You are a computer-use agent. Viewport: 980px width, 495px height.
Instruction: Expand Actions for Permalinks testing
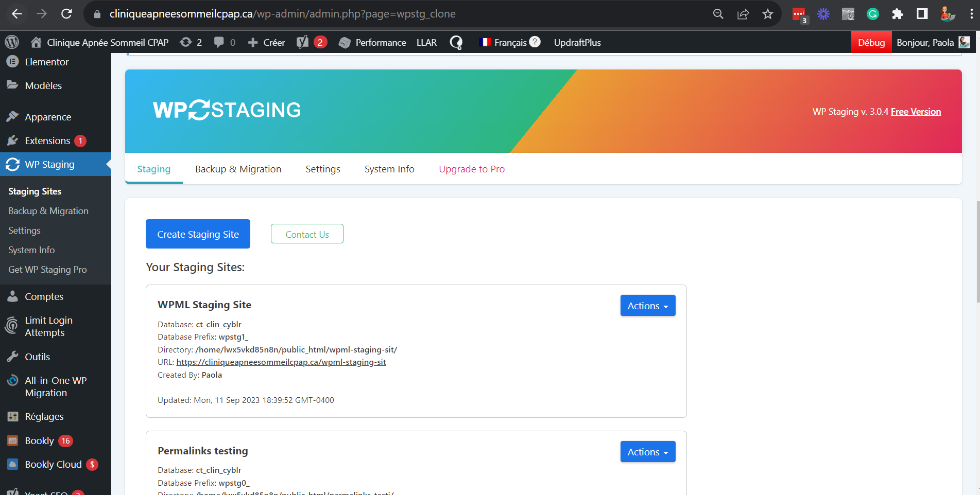coord(648,452)
